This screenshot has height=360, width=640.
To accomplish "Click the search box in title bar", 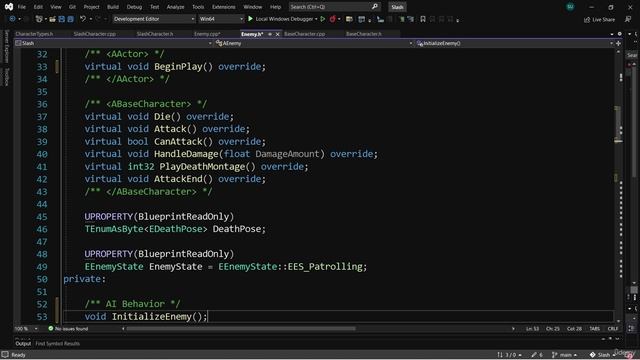I will click(334, 7).
